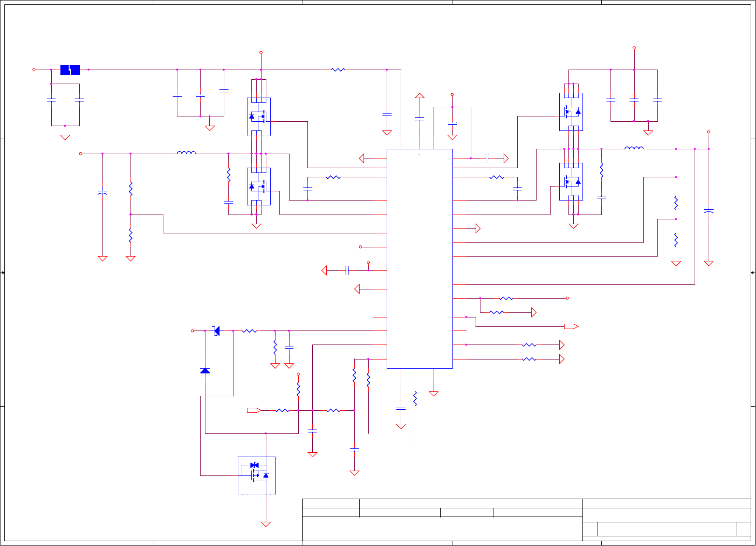756x546 pixels.
Task: Select the snubber resistor beside the lower-right MOSFET
Action: pos(602,170)
